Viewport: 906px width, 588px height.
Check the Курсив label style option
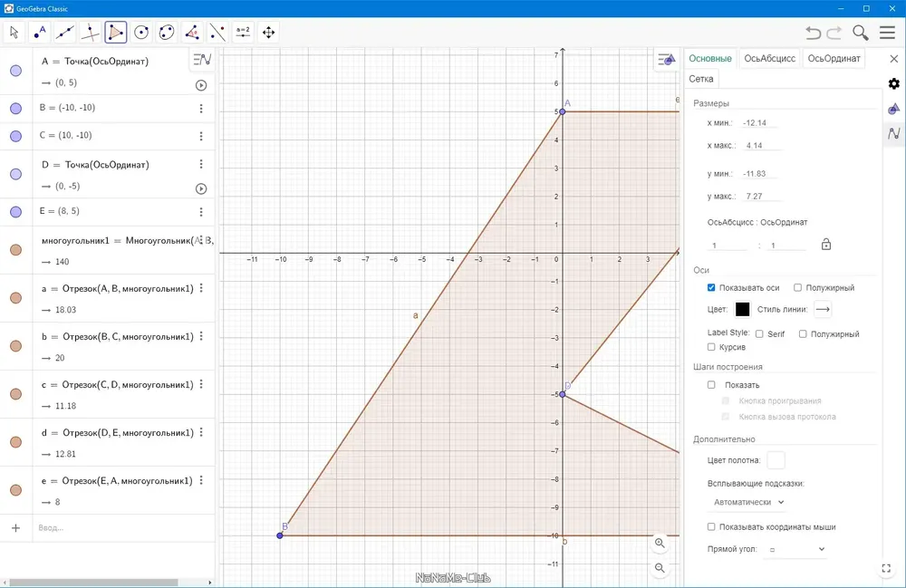coord(711,347)
